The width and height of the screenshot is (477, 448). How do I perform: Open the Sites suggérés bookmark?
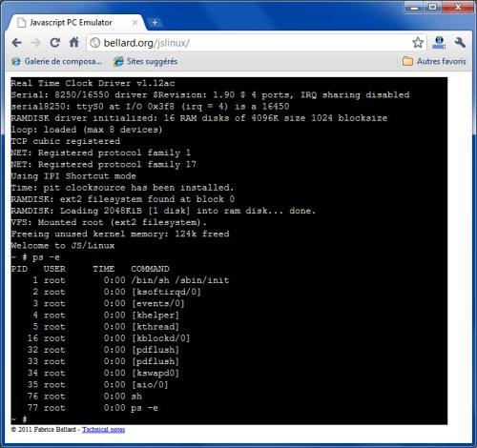pos(146,61)
